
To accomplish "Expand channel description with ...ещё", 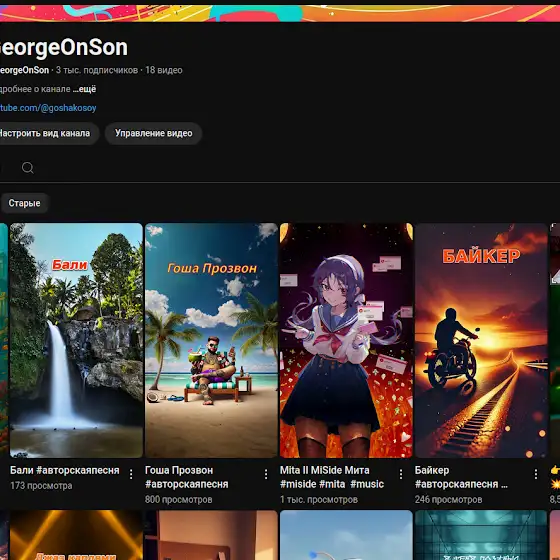I will coord(84,89).
